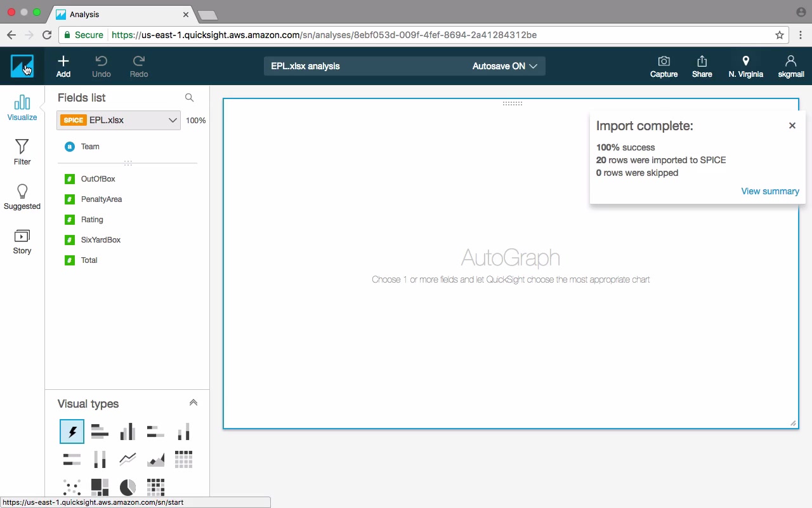Open the skgmail user menu
Screen dimensions: 812x508
791,66
